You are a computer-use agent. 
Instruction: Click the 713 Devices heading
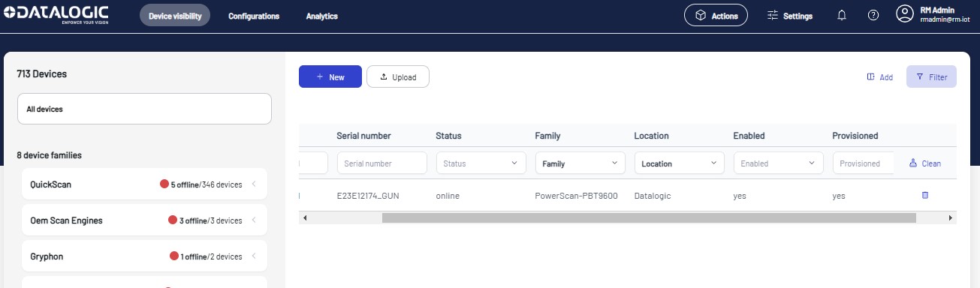[x=42, y=74]
